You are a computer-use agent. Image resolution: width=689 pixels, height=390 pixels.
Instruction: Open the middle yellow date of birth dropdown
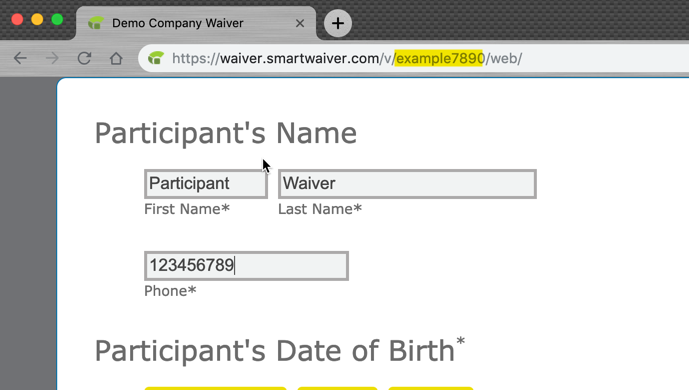click(x=337, y=388)
